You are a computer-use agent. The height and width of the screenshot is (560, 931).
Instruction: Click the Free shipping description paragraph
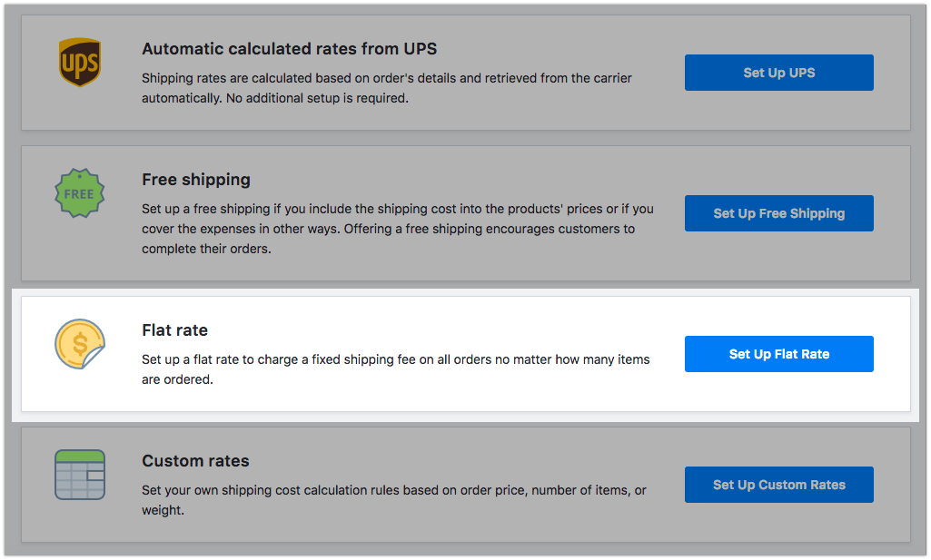(x=397, y=229)
